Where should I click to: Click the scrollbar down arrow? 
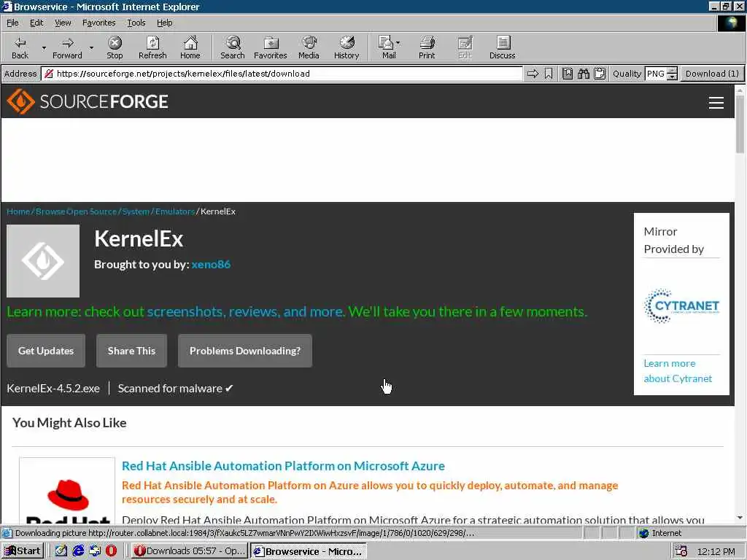[x=740, y=518]
